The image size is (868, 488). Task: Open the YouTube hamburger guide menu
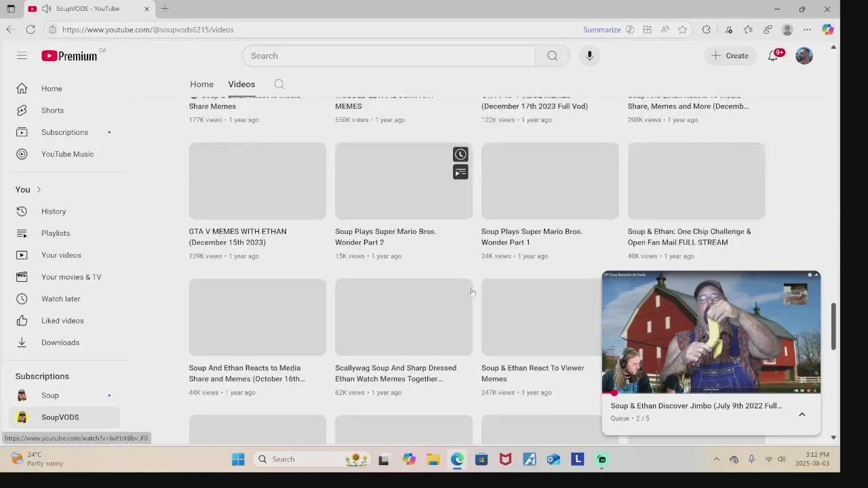tap(22, 56)
